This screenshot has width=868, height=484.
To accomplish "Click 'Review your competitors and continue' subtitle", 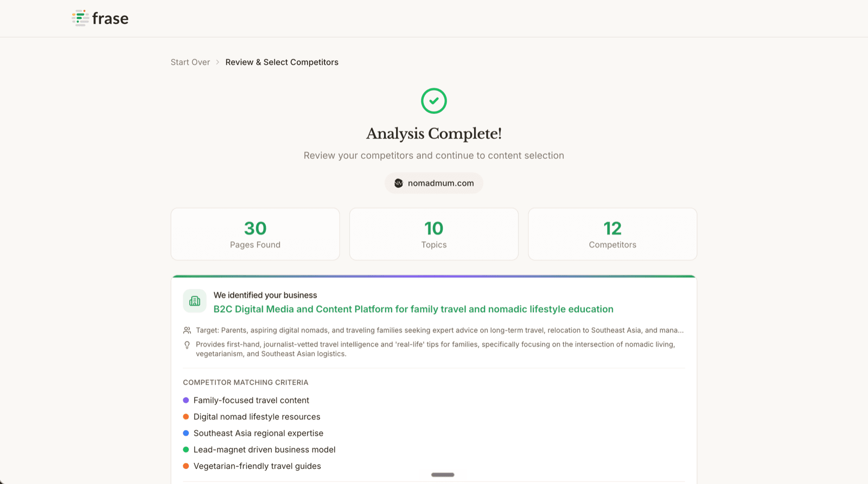I will (434, 156).
